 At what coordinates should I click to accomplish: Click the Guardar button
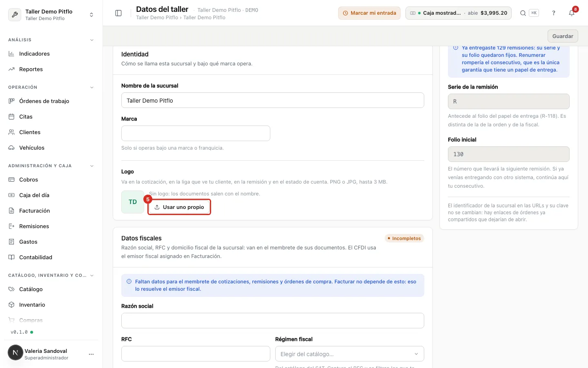[563, 36]
